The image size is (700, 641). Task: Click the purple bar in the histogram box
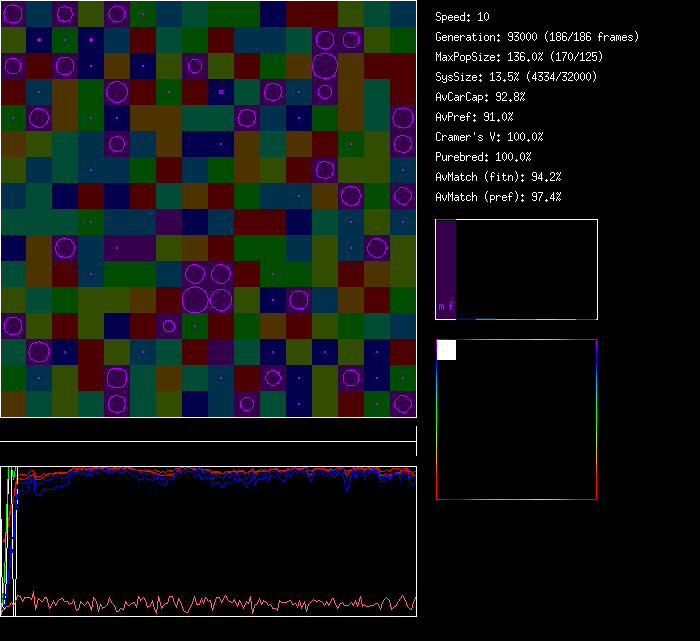[446, 262]
